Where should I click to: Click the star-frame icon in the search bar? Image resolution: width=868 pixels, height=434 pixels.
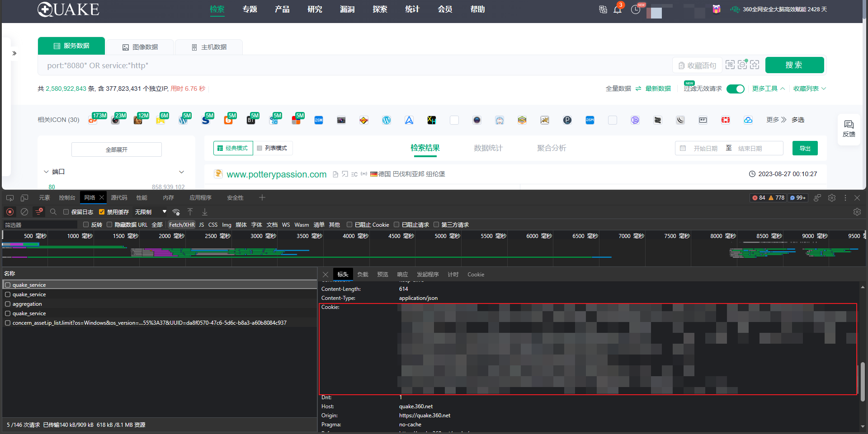click(755, 65)
